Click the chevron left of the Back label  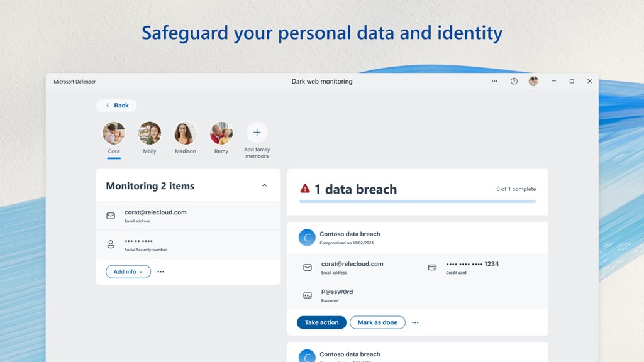(x=108, y=106)
